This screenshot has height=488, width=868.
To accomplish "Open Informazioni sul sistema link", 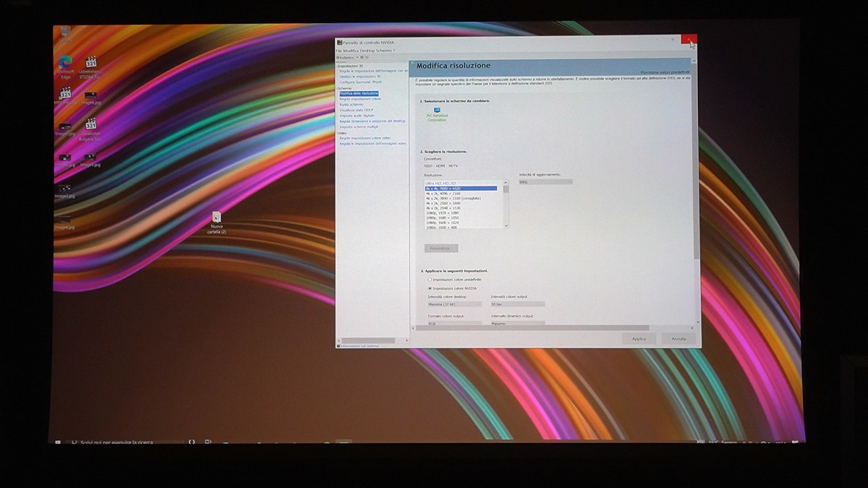I will pos(360,346).
